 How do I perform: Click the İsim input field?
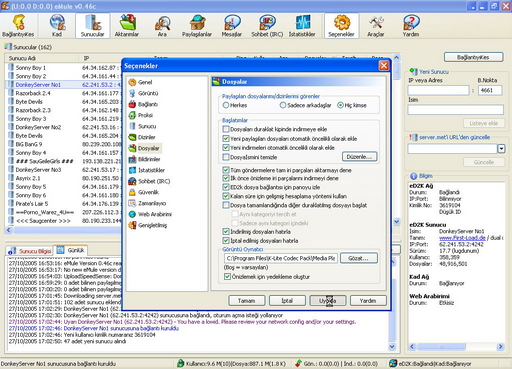[x=455, y=110]
